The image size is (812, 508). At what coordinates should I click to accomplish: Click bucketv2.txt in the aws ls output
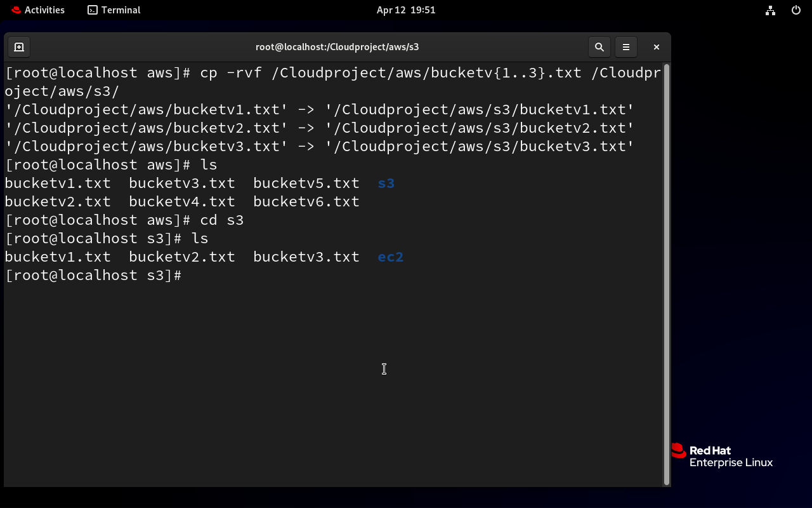[x=58, y=202]
